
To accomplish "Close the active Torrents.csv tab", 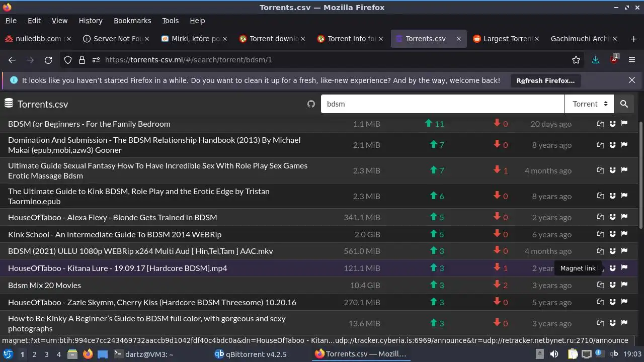I will 458,39.
